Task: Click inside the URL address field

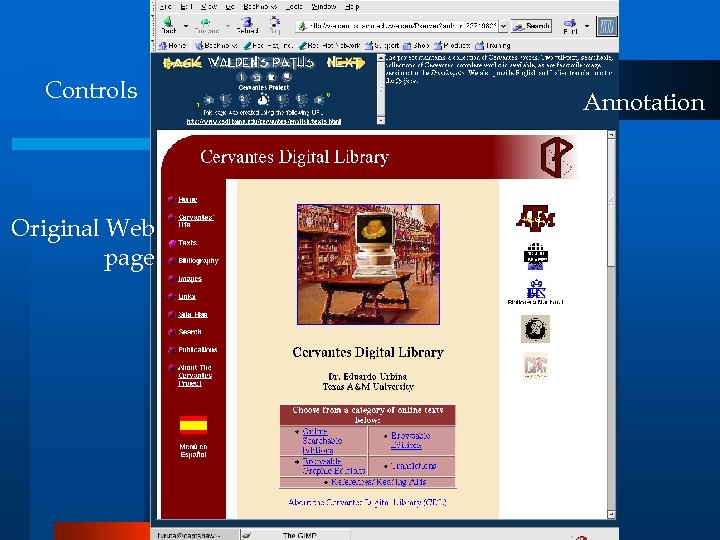Action: (x=397, y=26)
